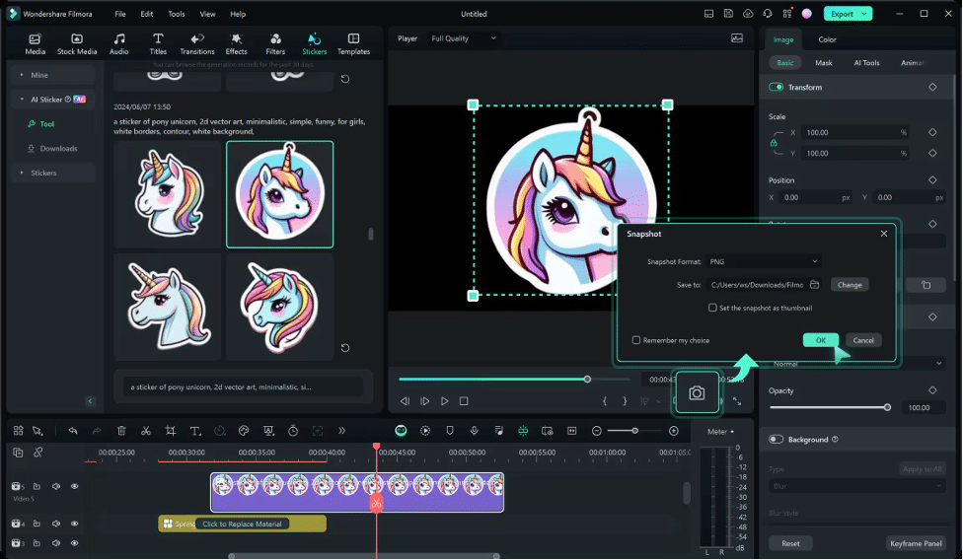The height and width of the screenshot is (560, 964).
Task: Click the Opacity slider handle
Action: tap(887, 407)
